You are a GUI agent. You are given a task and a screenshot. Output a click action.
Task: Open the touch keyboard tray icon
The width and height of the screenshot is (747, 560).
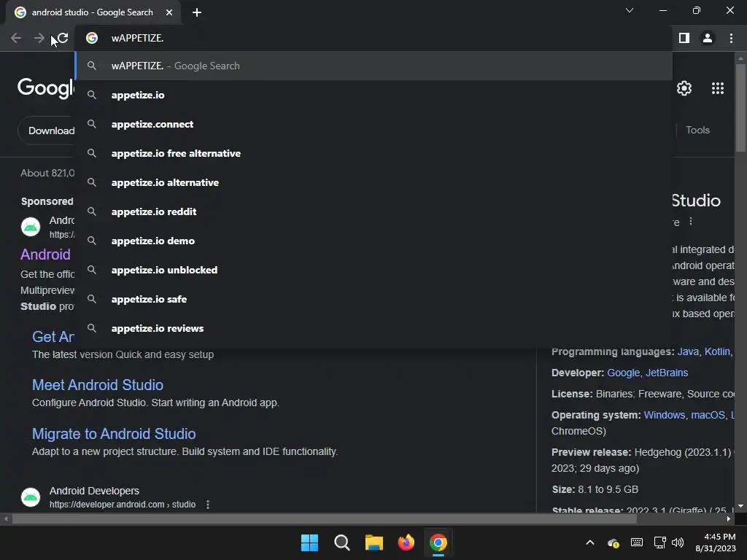pos(636,542)
